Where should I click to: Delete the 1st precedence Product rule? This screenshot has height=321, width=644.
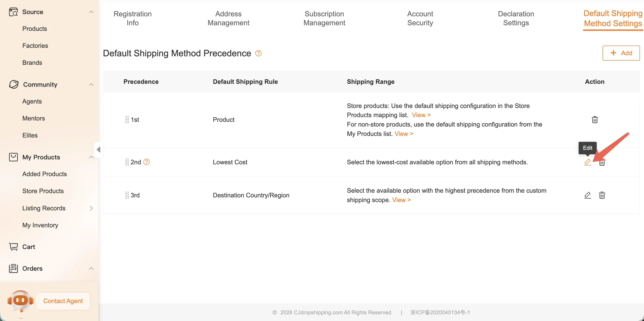[x=595, y=120]
